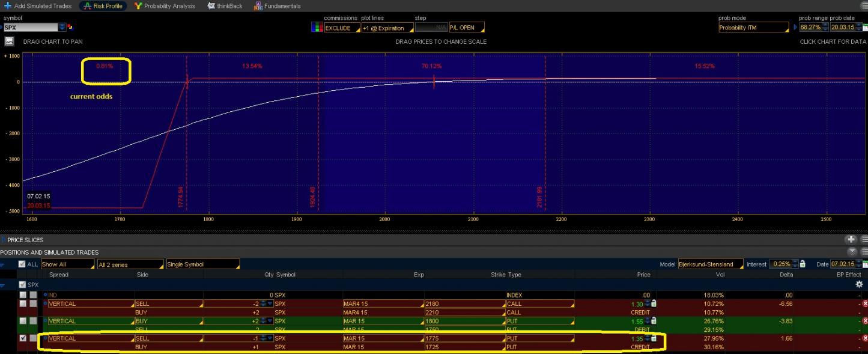The image size is (868, 354).
Task: Click the SPX symbol input field
Action: [x=31, y=28]
